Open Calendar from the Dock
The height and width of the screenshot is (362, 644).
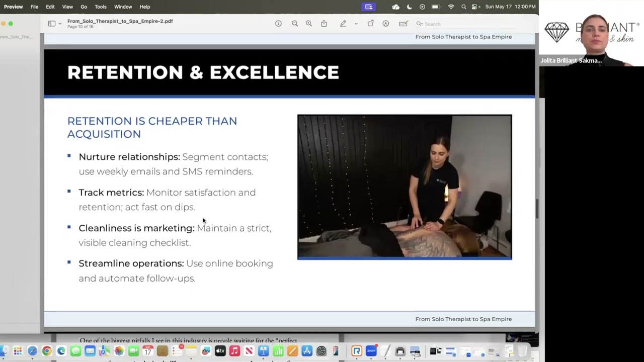tap(148, 351)
